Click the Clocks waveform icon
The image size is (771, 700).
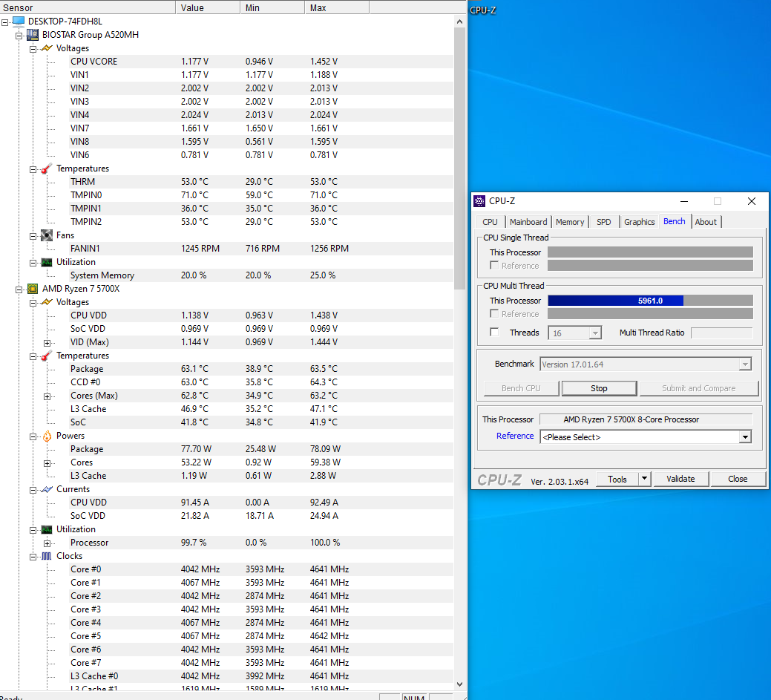[47, 556]
